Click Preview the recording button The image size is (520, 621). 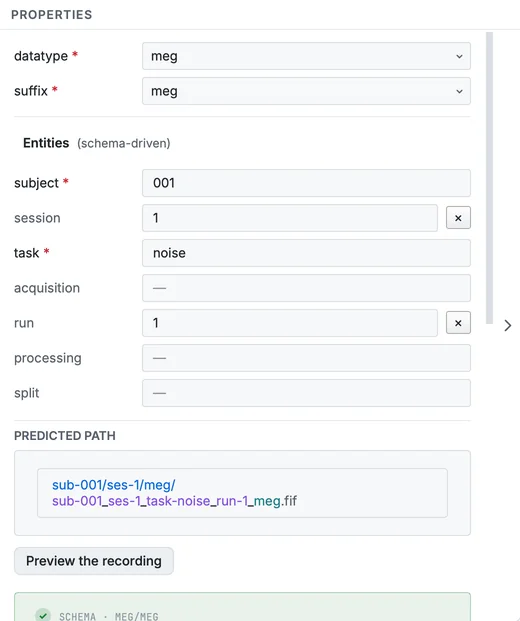coord(94,561)
